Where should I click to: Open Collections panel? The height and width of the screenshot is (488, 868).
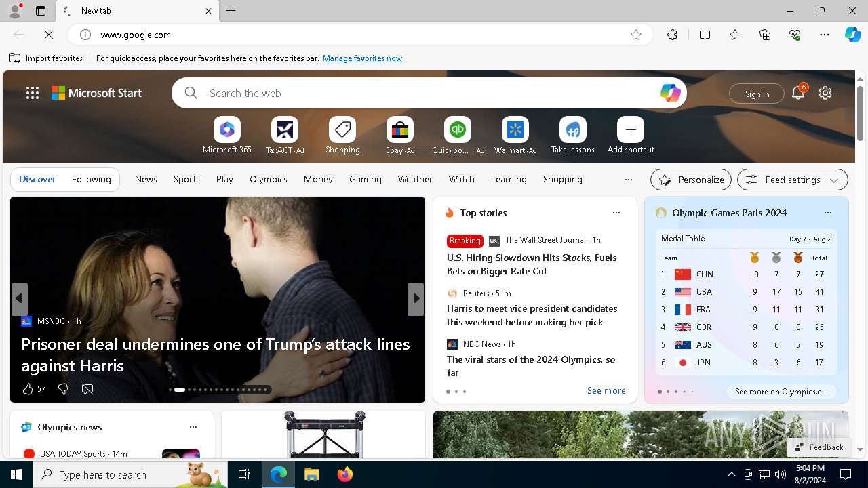766,35
